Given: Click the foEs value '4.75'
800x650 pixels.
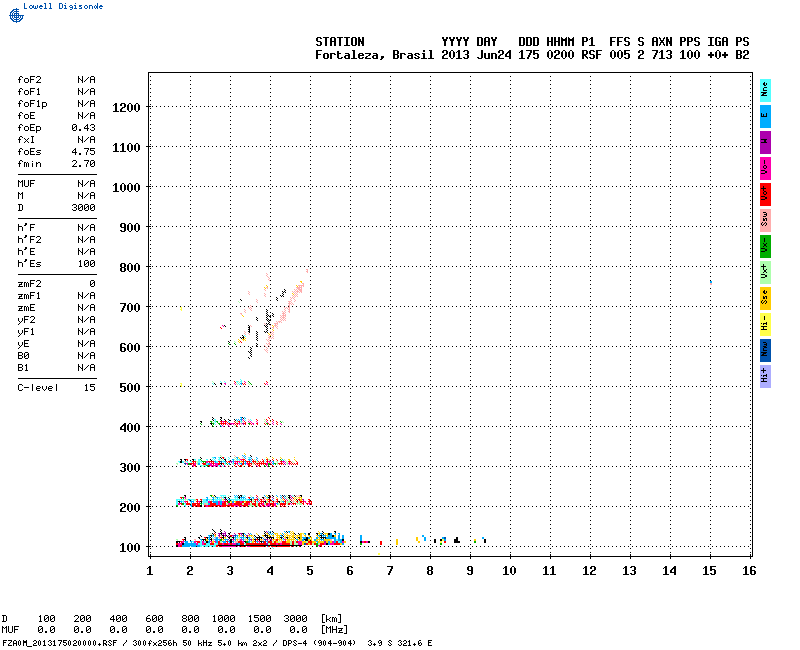Looking at the screenshot, I should 83,152.
